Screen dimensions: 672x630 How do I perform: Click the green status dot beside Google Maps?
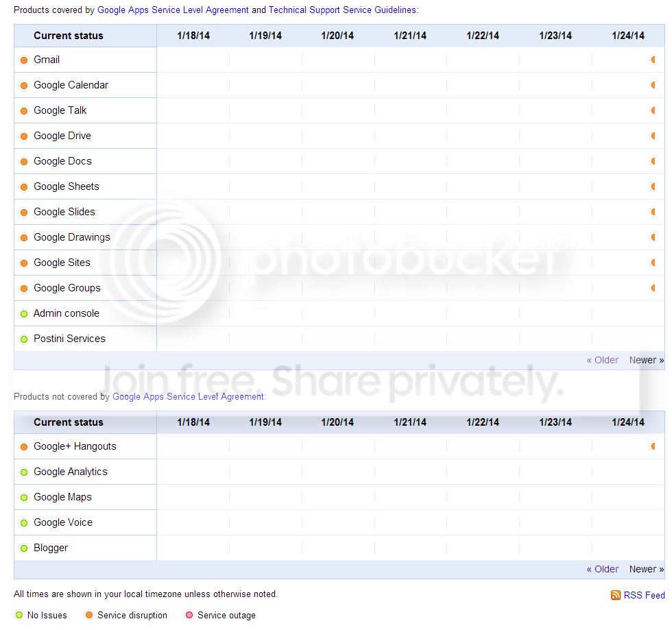coord(24,497)
